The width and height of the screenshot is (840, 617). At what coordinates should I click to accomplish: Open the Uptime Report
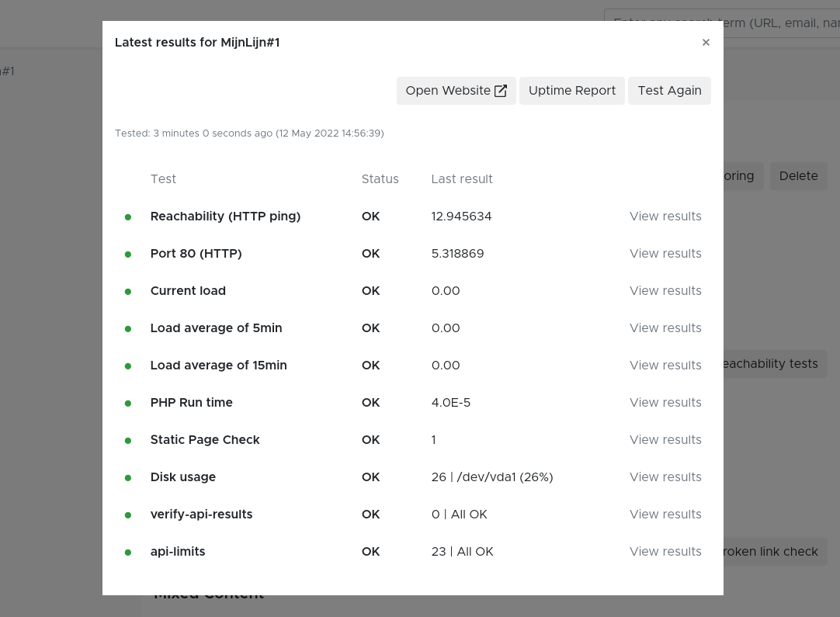(x=572, y=91)
